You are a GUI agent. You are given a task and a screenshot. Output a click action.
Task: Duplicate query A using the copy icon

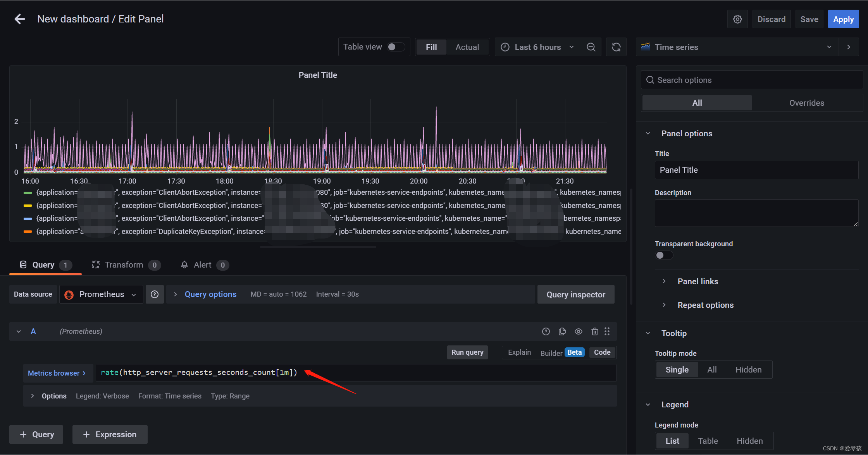pyautogui.click(x=562, y=331)
